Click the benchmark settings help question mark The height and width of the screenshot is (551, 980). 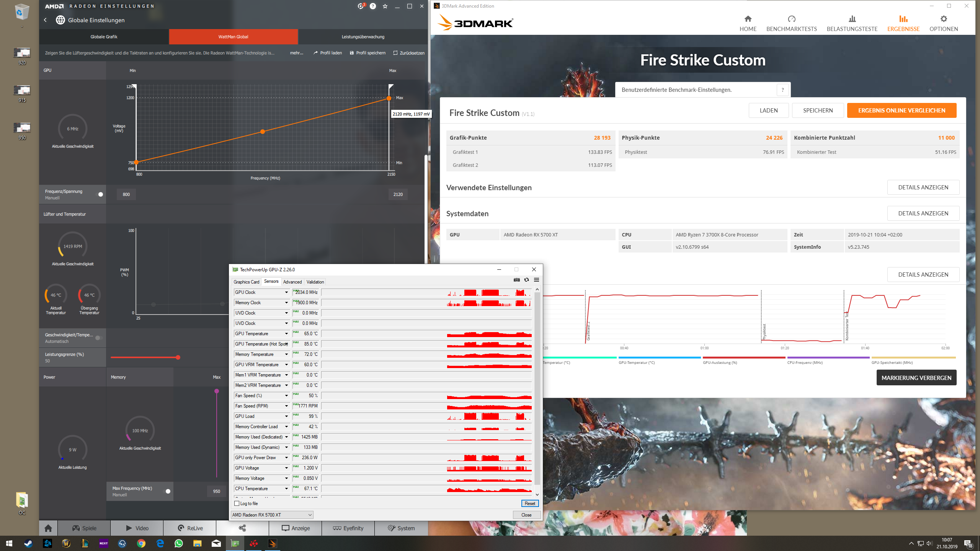(x=782, y=90)
